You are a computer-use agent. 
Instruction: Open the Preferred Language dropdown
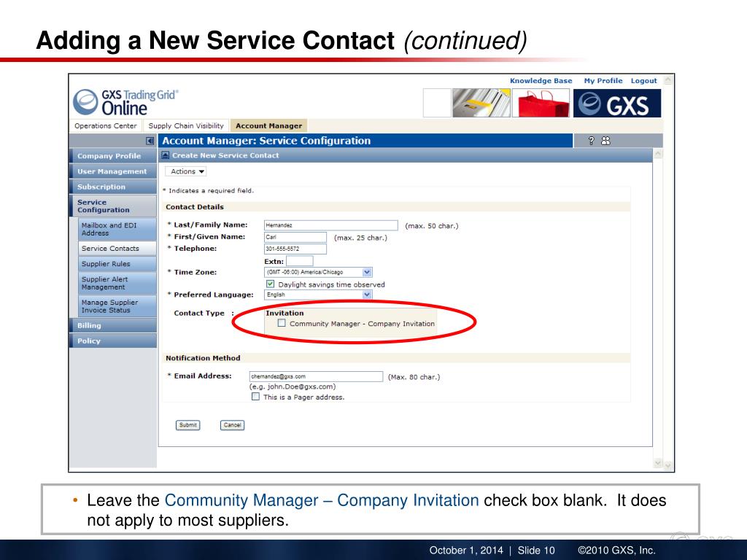(x=367, y=295)
